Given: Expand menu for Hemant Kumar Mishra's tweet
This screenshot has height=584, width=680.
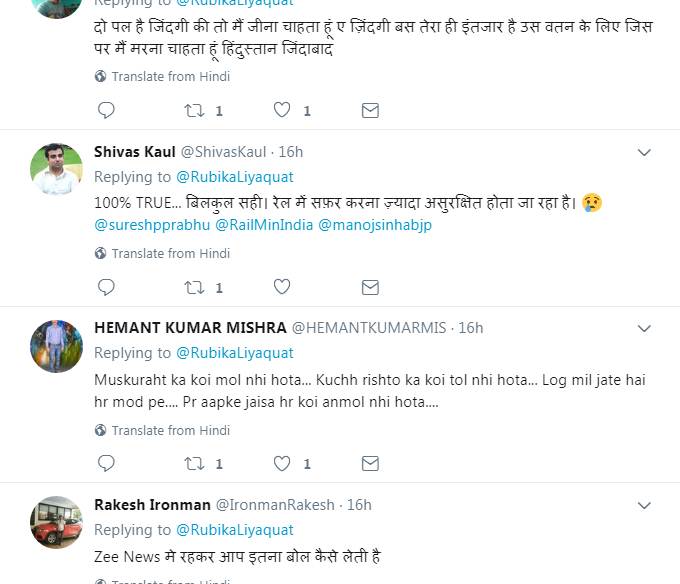Looking at the screenshot, I should click(x=645, y=329).
